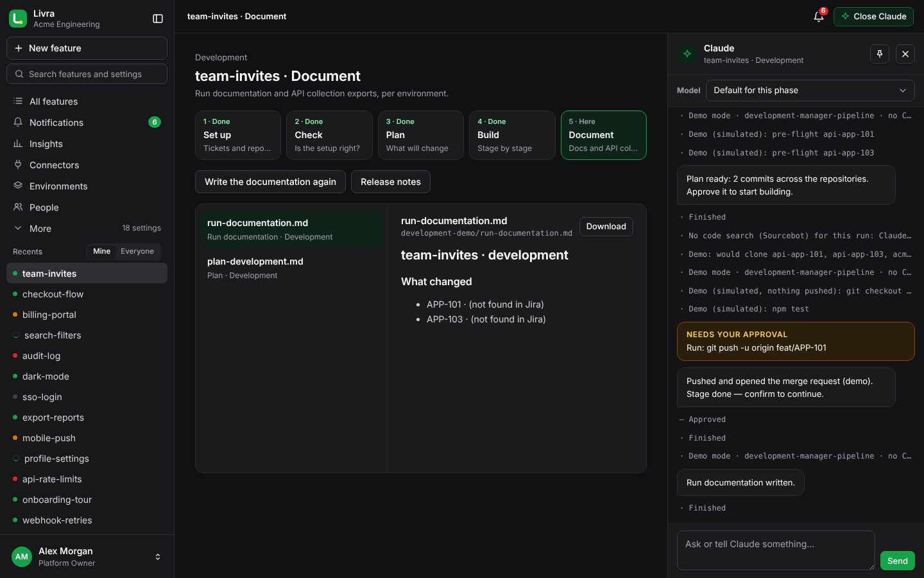Viewport: 924px width, 578px height.
Task: Open People page
Action: (x=87, y=207)
